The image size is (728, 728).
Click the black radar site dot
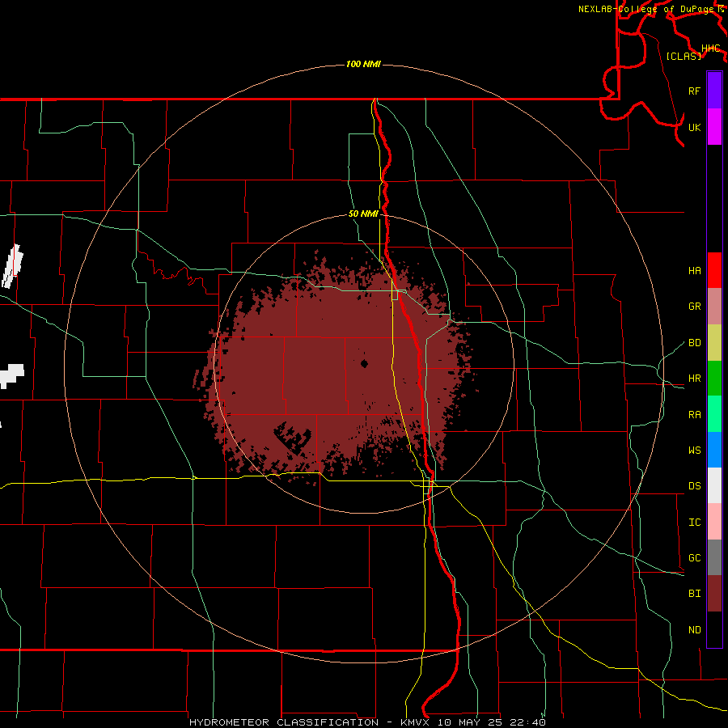point(364,363)
